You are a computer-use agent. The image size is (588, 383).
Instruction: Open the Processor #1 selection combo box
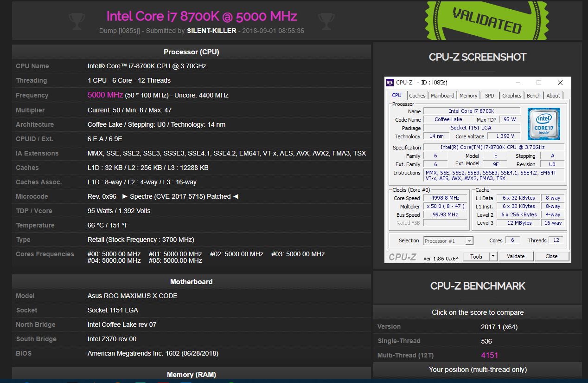(448, 240)
